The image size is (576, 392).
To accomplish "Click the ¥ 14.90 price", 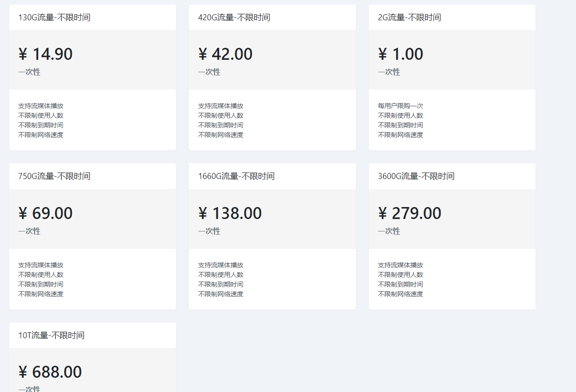I will (x=46, y=54).
